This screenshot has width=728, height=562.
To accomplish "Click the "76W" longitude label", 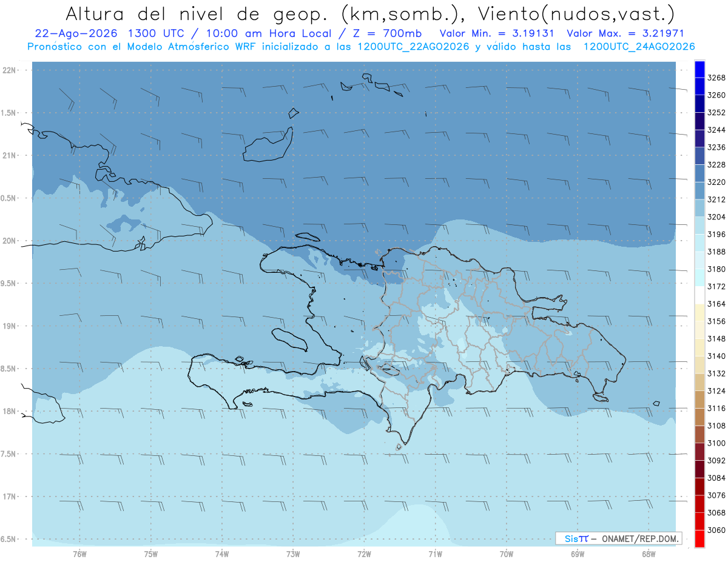I will (79, 554).
